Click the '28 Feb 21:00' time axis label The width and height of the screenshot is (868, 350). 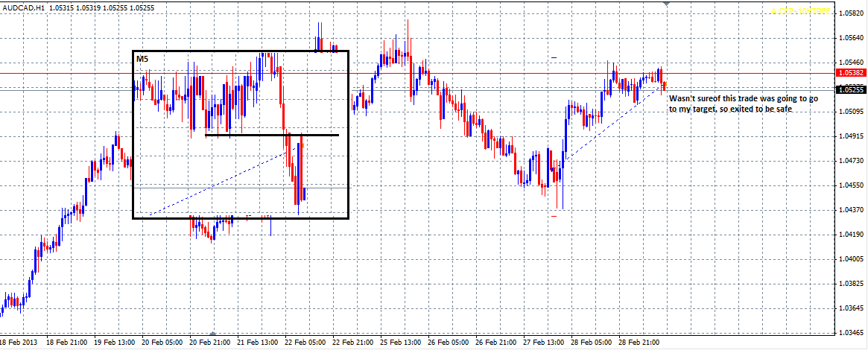tap(638, 343)
